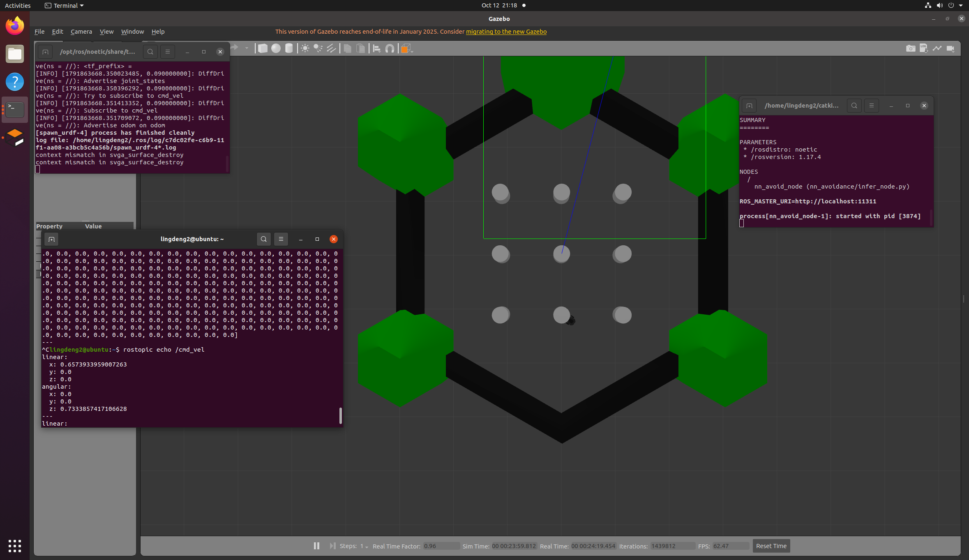This screenshot has width=969, height=560.
Task: Click the Copy icon in Gazebo toolbar
Action: pos(347,48)
